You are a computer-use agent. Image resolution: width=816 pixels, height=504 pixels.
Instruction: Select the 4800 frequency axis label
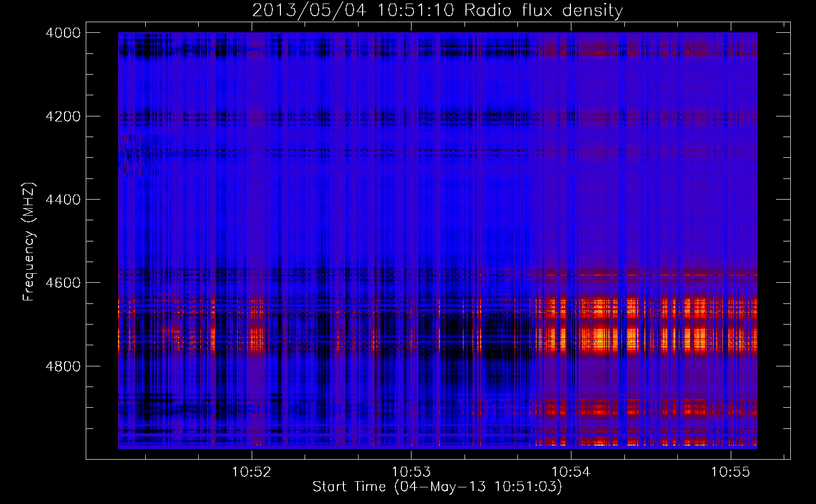tap(63, 366)
